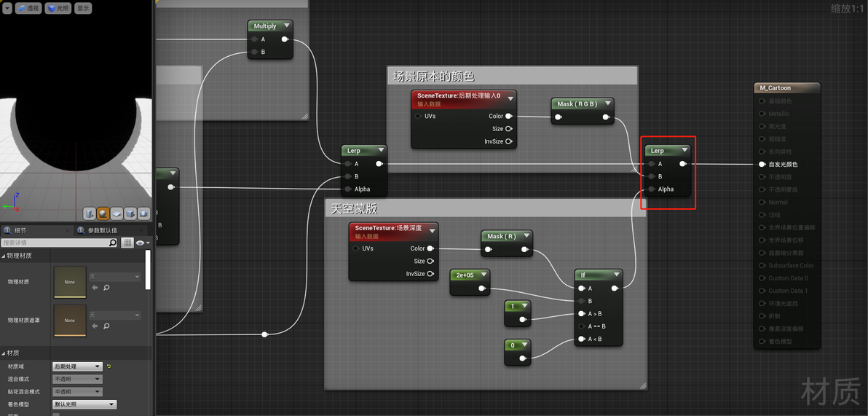Browse to 物理材质 asset with magnifier icon
This screenshot has width=868, height=416.
106,288
